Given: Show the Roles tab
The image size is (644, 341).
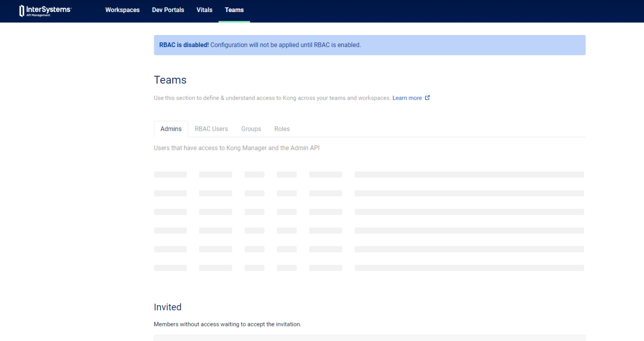Looking at the screenshot, I should (x=282, y=129).
